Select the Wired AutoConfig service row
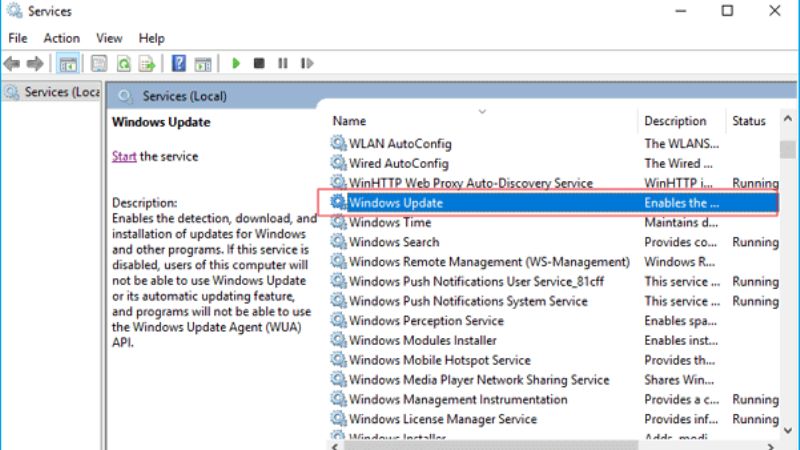This screenshot has height=450, width=800. click(x=554, y=163)
